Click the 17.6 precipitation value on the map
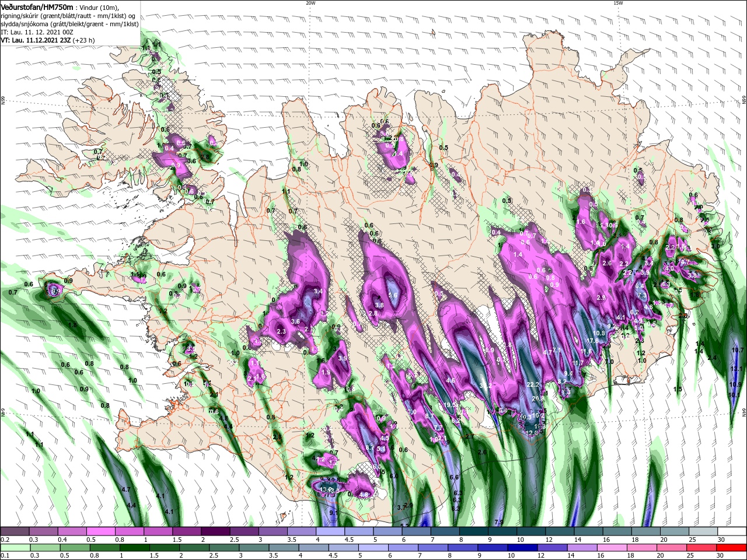 (x=593, y=341)
